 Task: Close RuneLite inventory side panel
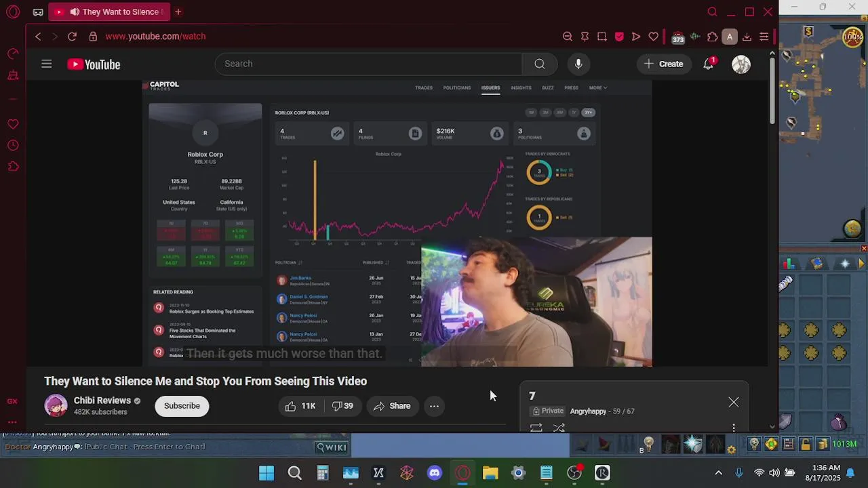(864, 249)
